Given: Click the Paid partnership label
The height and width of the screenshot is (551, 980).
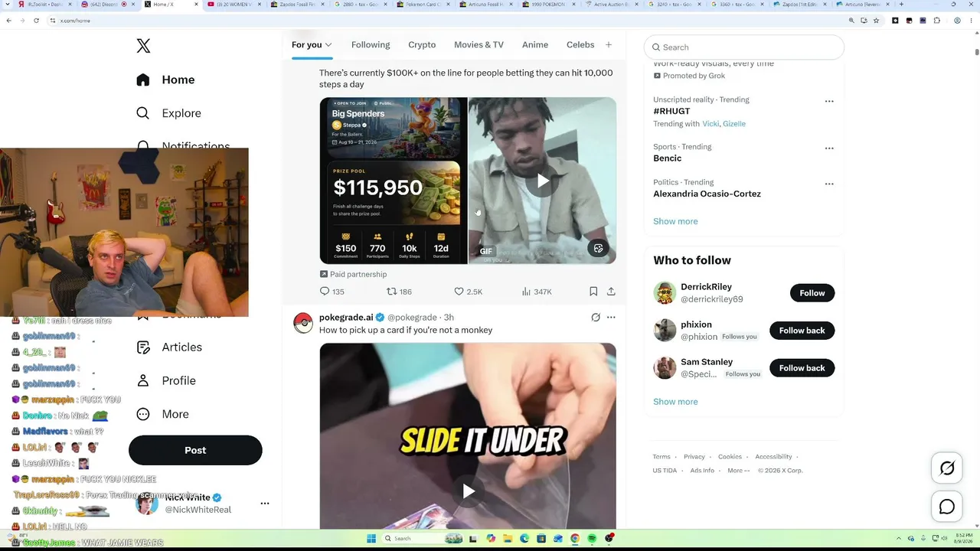Looking at the screenshot, I should pos(353,274).
